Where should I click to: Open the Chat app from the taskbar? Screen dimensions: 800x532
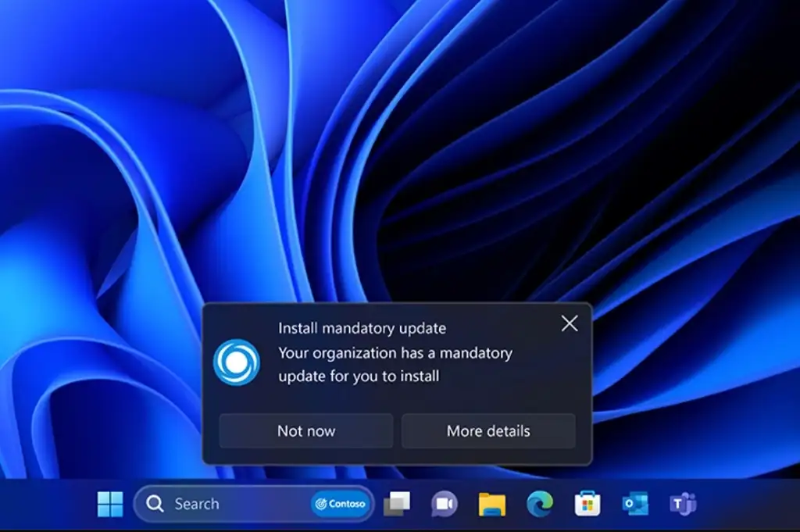444,504
